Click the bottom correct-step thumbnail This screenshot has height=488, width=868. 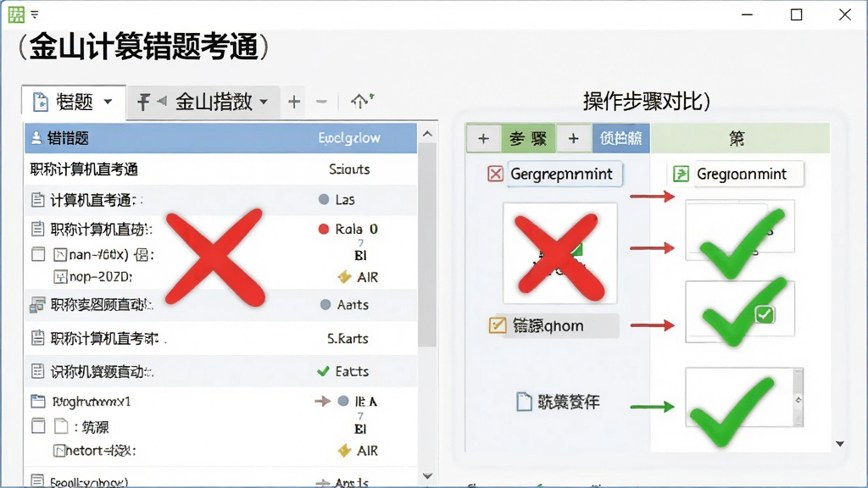coord(744,397)
